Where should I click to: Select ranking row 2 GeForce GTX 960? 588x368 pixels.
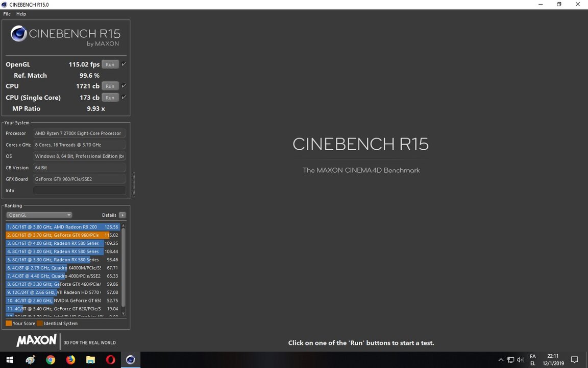pos(63,235)
